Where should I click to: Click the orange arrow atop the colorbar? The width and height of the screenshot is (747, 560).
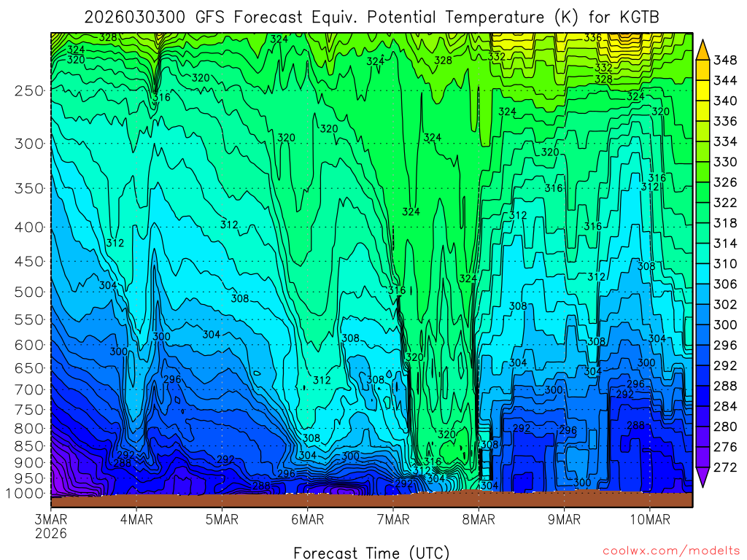coord(703,50)
